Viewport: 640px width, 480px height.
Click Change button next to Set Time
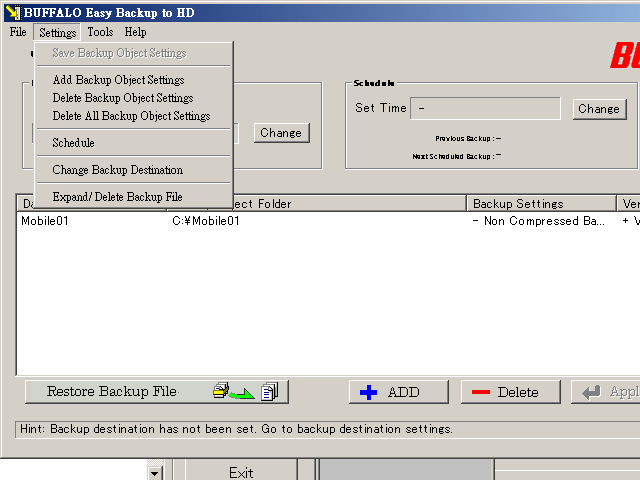599,109
